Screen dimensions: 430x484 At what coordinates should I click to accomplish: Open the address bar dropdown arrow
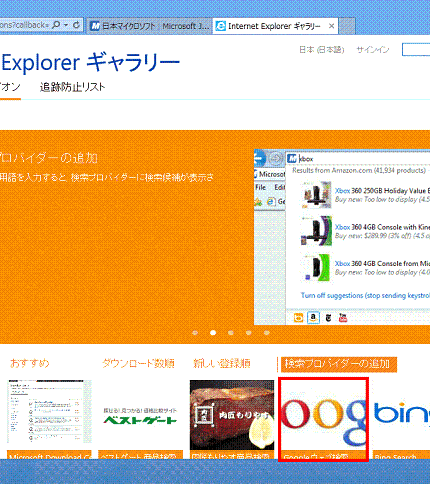pyautogui.click(x=66, y=25)
